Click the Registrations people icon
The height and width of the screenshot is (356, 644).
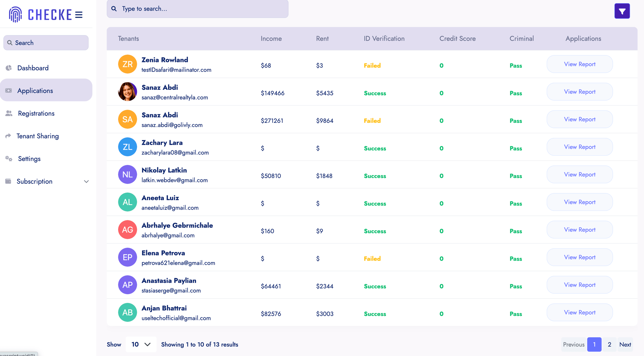tap(9, 113)
